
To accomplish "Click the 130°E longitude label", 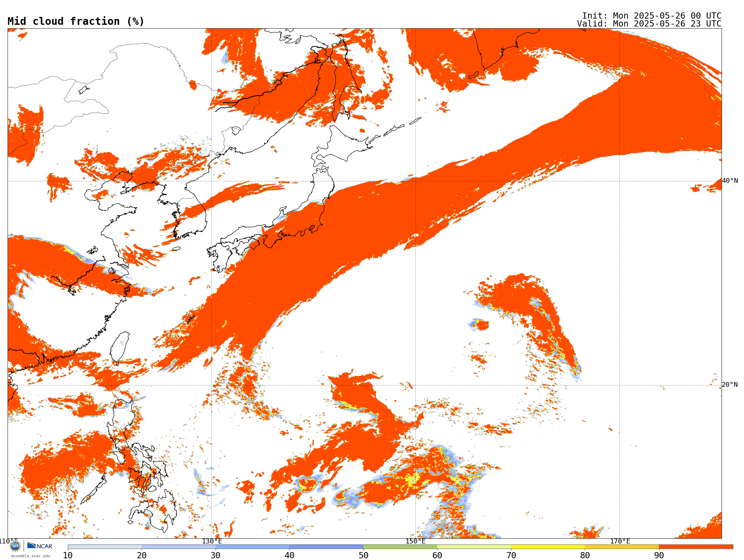I will point(212,541).
